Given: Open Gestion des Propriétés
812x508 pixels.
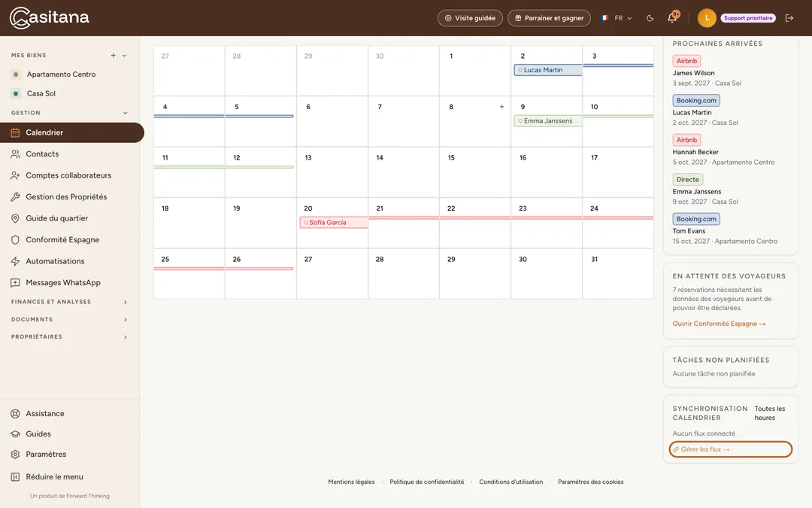Looking at the screenshot, I should (70, 197).
